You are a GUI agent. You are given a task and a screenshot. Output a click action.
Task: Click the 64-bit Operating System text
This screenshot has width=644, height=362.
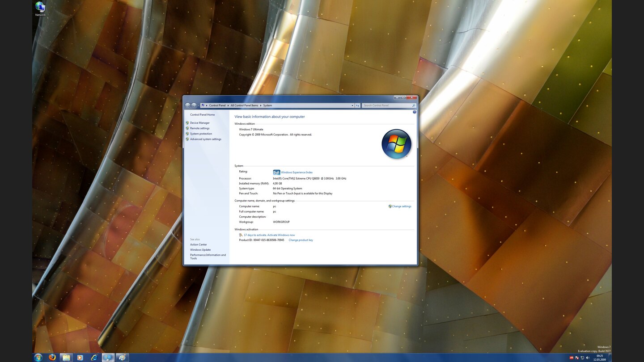(287, 189)
